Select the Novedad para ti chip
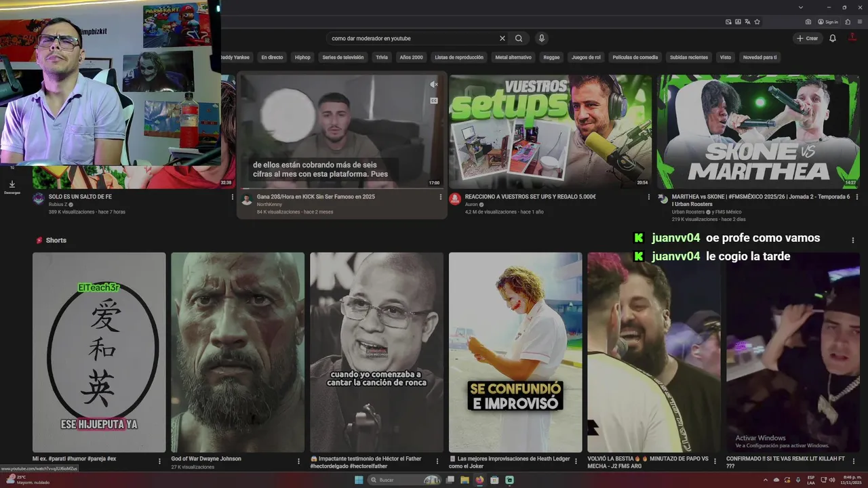 (759, 58)
